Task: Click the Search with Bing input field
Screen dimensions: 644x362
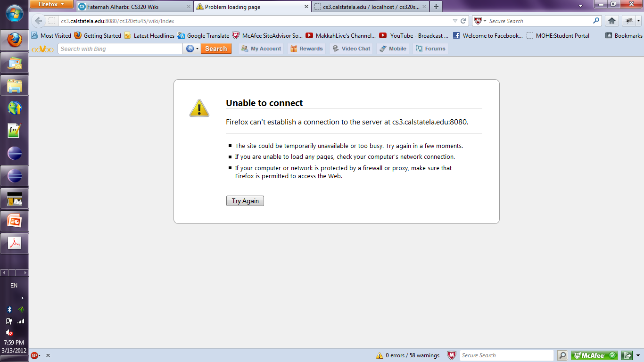Action: click(x=120, y=49)
